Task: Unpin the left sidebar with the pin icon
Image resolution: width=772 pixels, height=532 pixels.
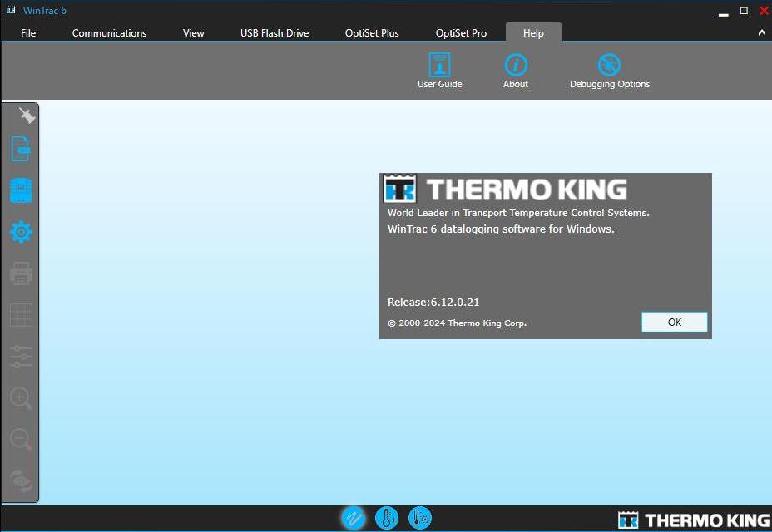Action: (x=27, y=116)
